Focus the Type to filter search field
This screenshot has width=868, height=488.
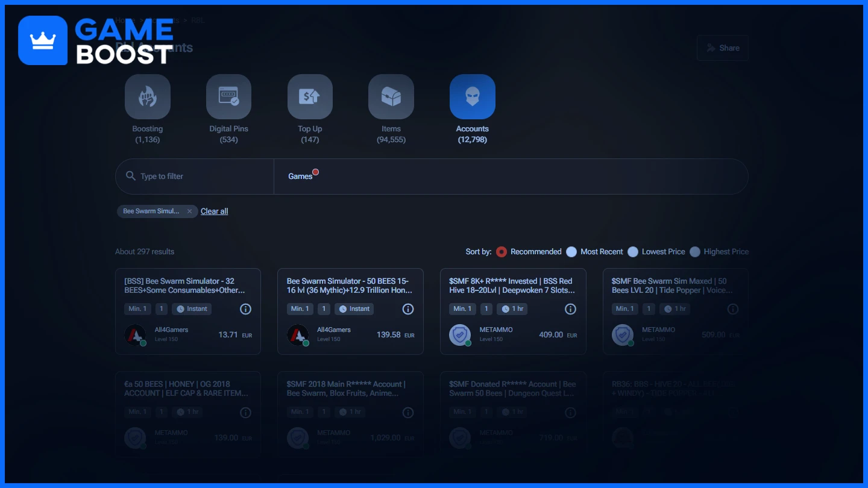[199, 177]
